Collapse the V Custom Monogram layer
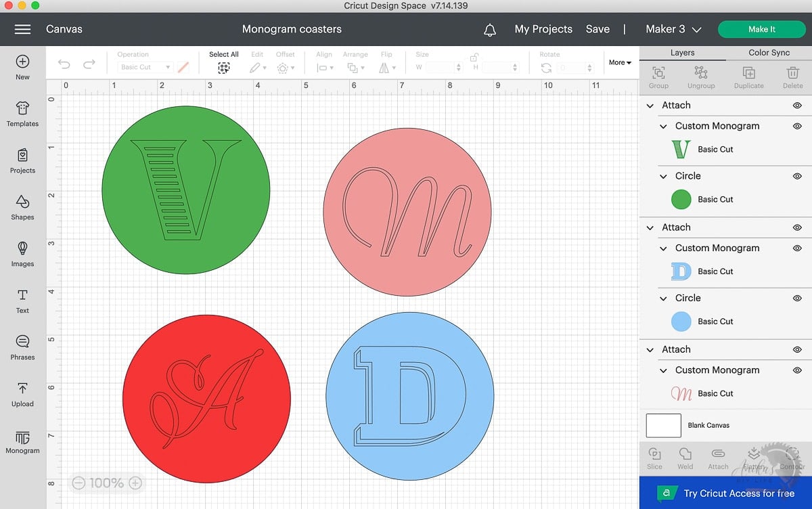Viewport: 812px width, 509px height. click(663, 126)
